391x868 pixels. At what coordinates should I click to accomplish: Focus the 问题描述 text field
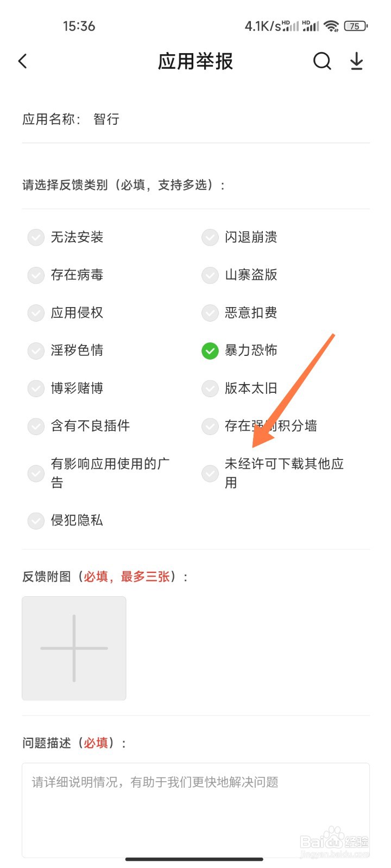195,810
